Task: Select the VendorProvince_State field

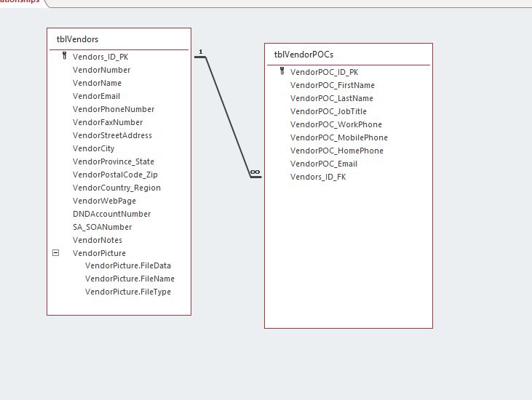Action: pyautogui.click(x=114, y=161)
